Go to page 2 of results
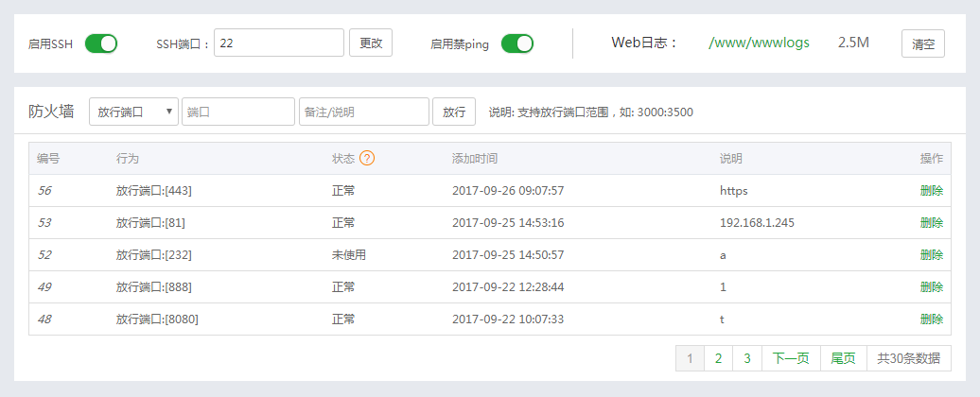 click(x=718, y=358)
